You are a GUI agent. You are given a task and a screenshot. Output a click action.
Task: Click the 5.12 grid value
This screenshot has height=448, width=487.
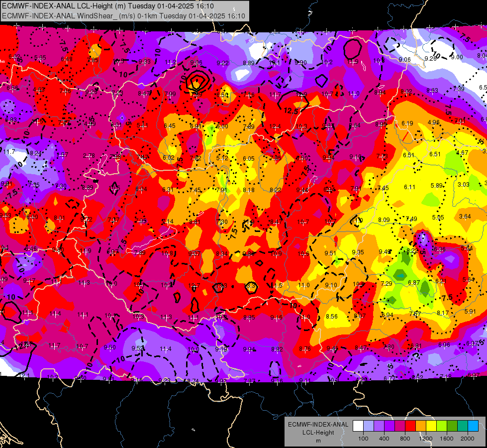coord(222,158)
